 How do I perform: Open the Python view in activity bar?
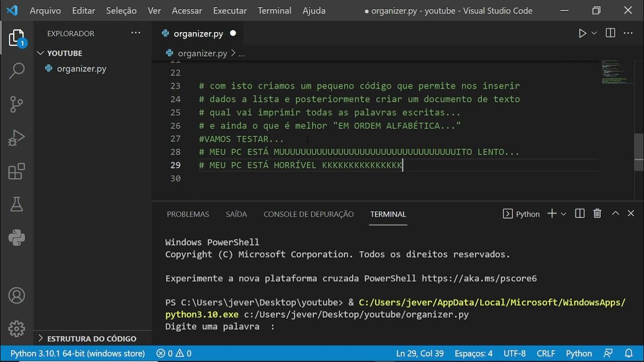click(x=17, y=237)
